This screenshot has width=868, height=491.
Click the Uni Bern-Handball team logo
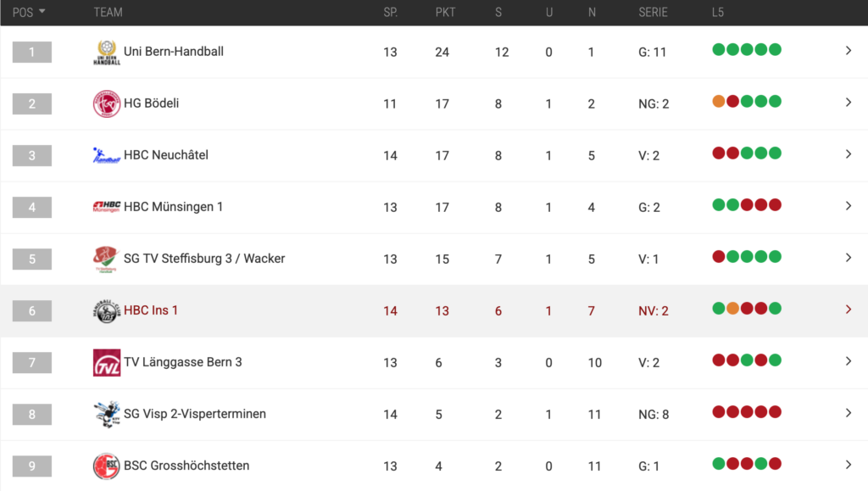[x=106, y=53]
